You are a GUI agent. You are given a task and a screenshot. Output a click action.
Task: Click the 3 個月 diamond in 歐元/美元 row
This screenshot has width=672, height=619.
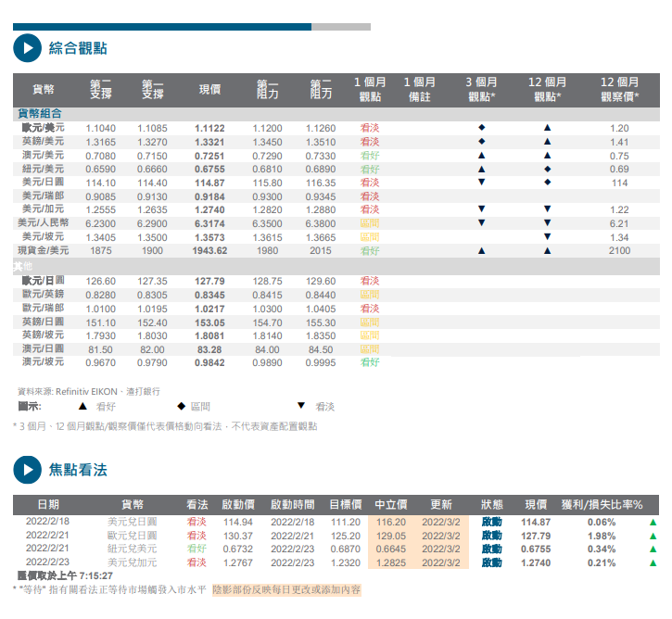pyautogui.click(x=481, y=127)
